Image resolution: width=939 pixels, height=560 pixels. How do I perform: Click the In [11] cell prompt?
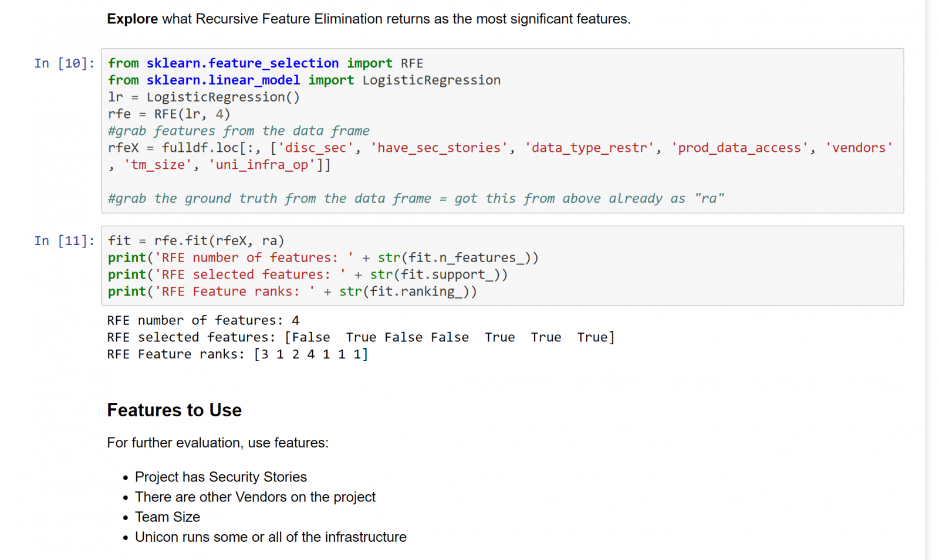[x=64, y=241]
